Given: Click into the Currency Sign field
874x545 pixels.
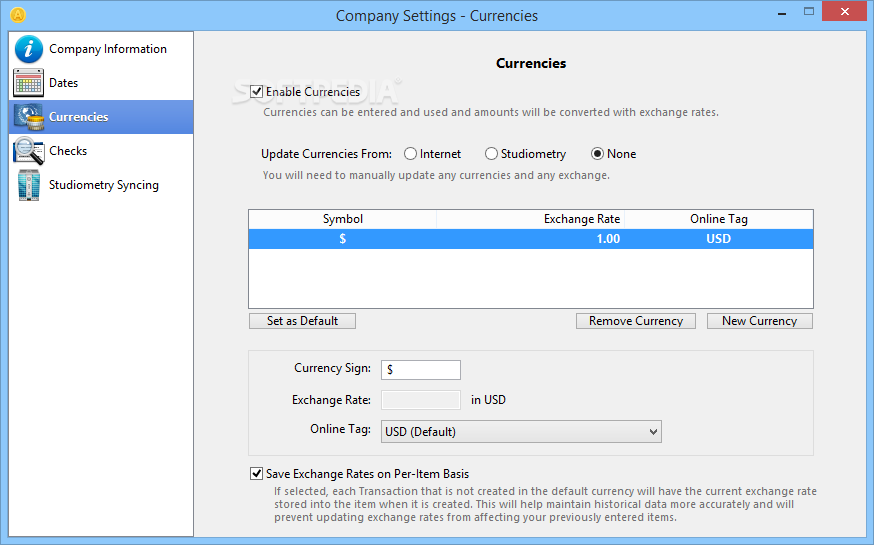Looking at the screenshot, I should pyautogui.click(x=421, y=369).
